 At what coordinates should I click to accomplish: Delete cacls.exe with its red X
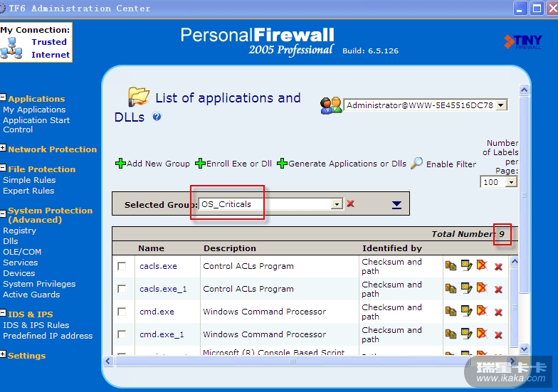(498, 266)
